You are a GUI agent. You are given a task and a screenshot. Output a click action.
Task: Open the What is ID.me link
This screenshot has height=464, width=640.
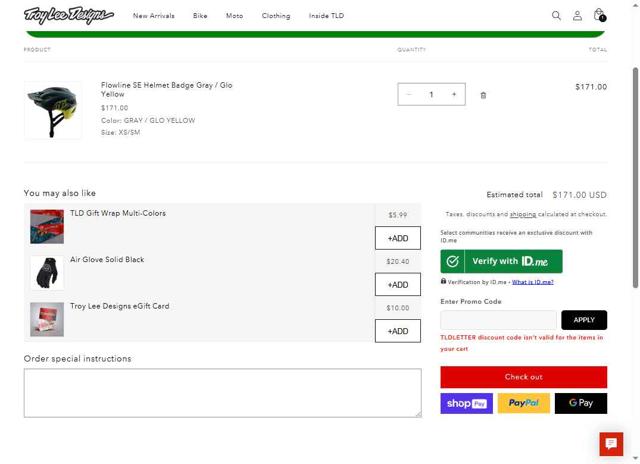[x=533, y=282]
